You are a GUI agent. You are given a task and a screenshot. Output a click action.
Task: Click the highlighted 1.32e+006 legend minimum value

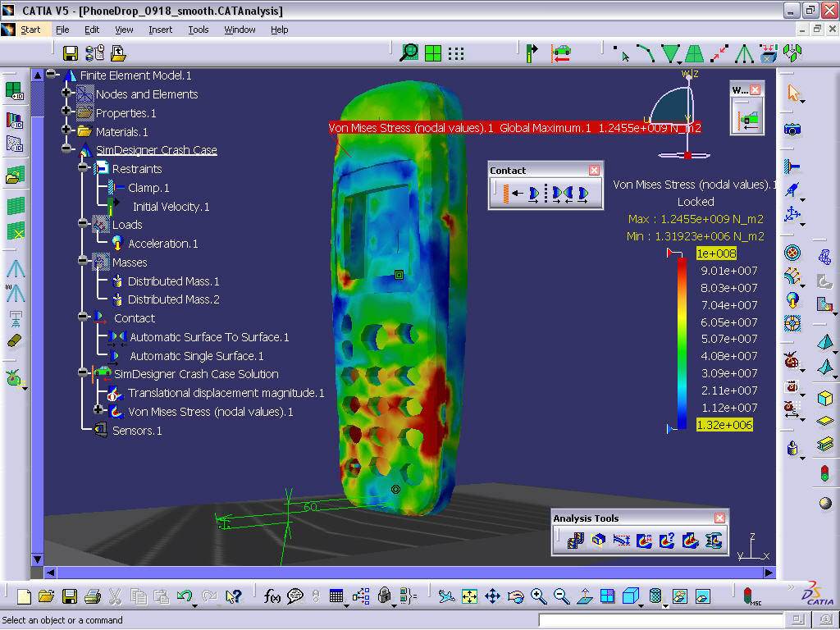point(724,425)
